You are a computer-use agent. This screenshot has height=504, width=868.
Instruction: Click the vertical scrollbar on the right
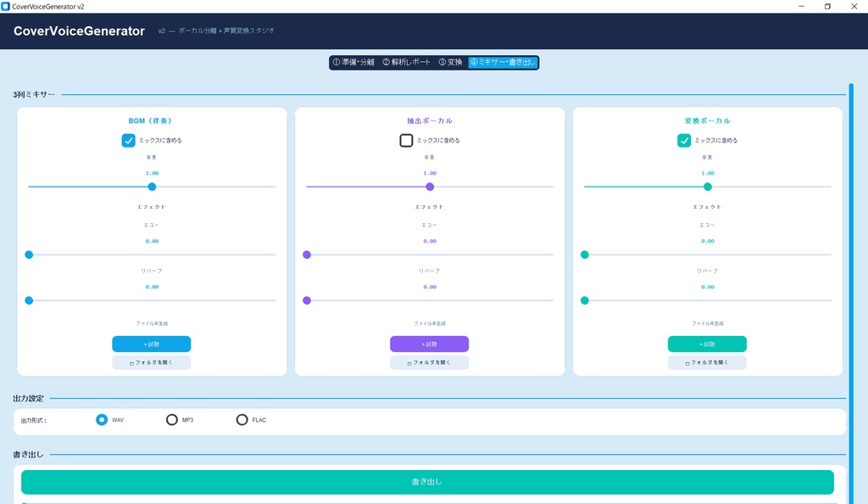click(851, 294)
